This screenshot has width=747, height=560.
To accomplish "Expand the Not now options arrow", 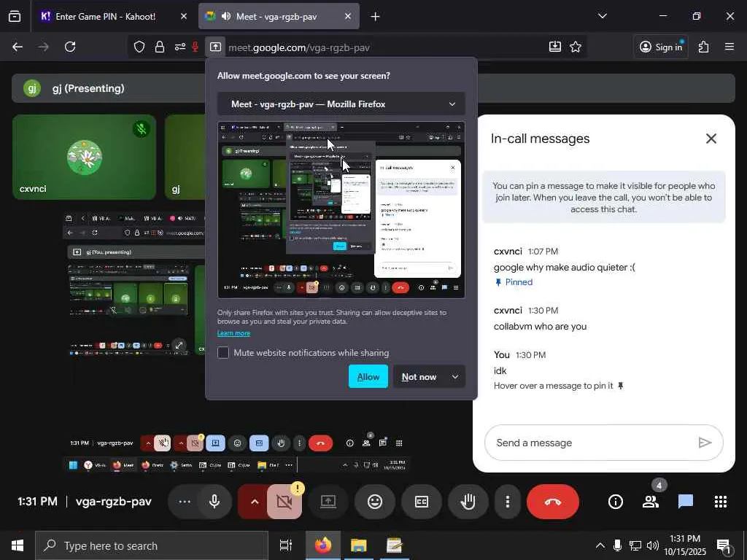I will coord(455,377).
